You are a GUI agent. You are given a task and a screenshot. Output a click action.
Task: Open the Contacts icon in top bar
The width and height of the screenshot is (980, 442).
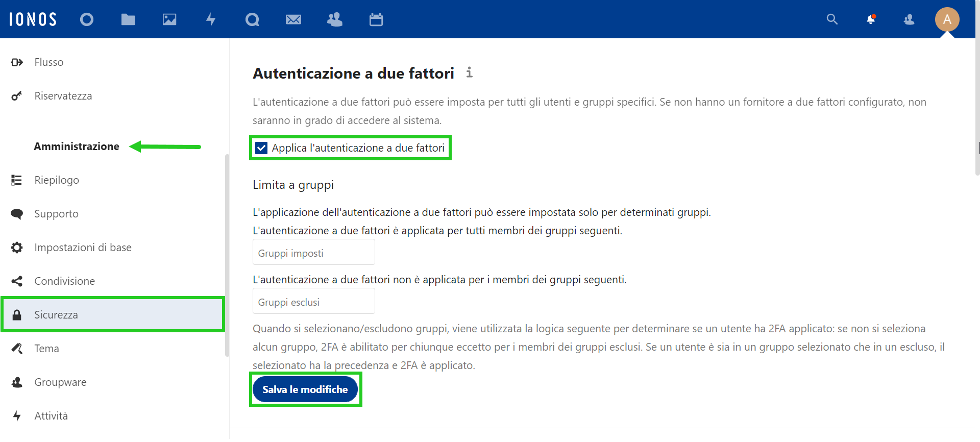pos(335,19)
